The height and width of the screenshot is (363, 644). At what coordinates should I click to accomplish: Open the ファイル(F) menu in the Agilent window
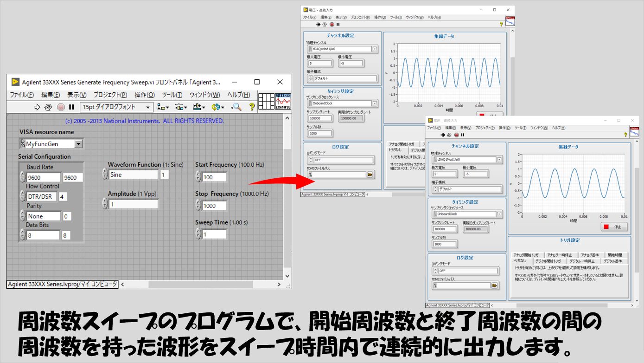point(22,95)
